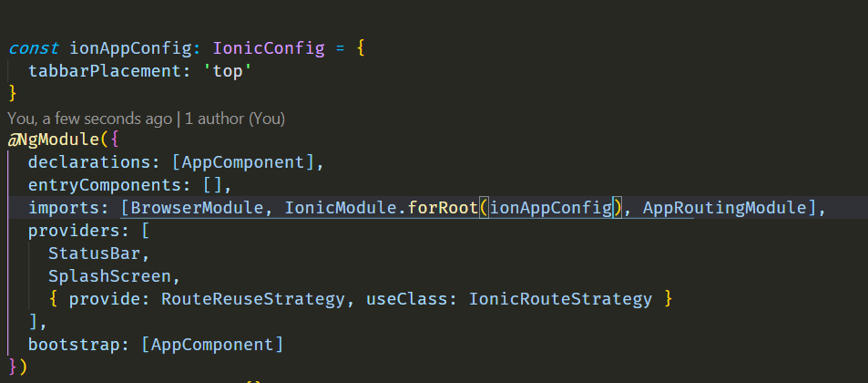Viewport: 868px width, 383px height.
Task: Click RouteReuseStrategy in the provide entry
Action: click(x=253, y=299)
